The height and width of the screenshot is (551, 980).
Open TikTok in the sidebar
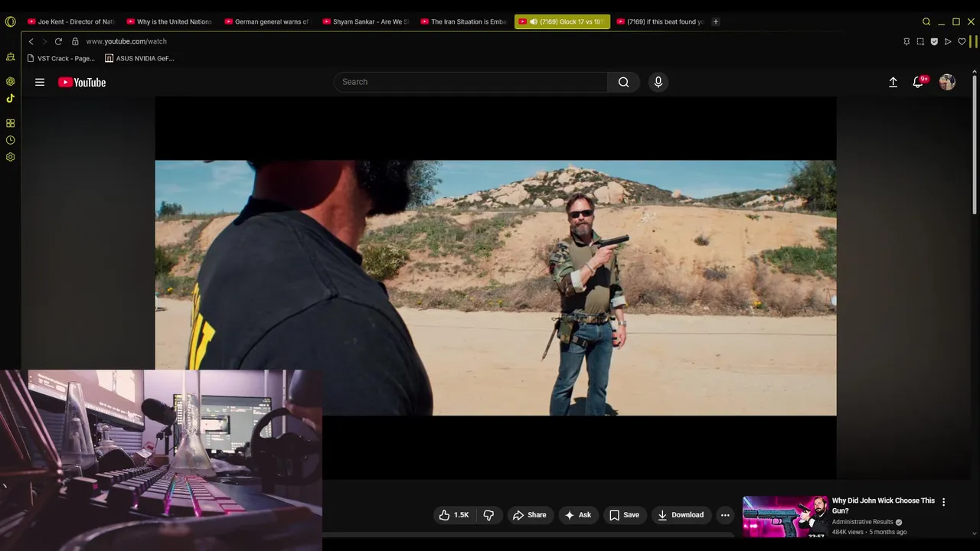[x=10, y=98]
